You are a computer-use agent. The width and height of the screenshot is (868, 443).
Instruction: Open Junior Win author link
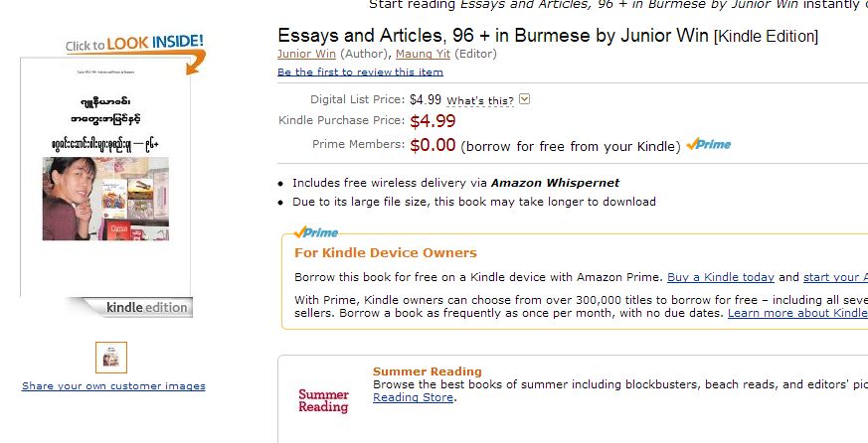(x=307, y=54)
